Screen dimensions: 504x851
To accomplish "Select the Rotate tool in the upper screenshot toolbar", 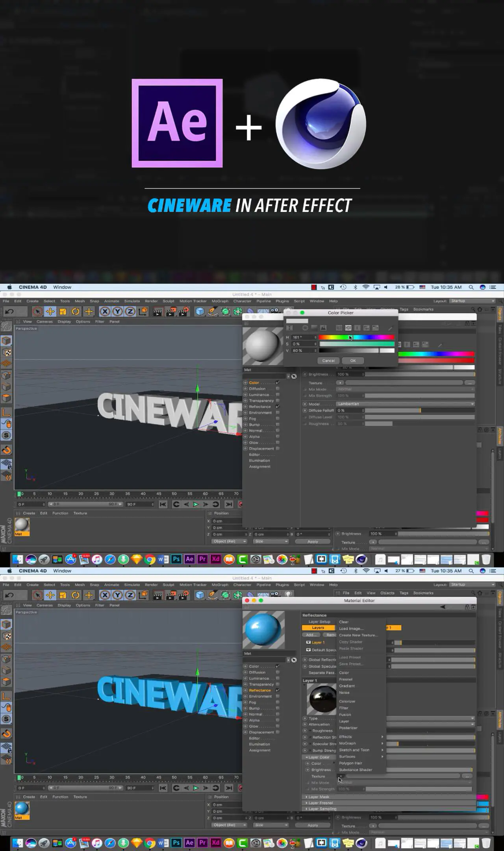I will pyautogui.click(x=76, y=312).
